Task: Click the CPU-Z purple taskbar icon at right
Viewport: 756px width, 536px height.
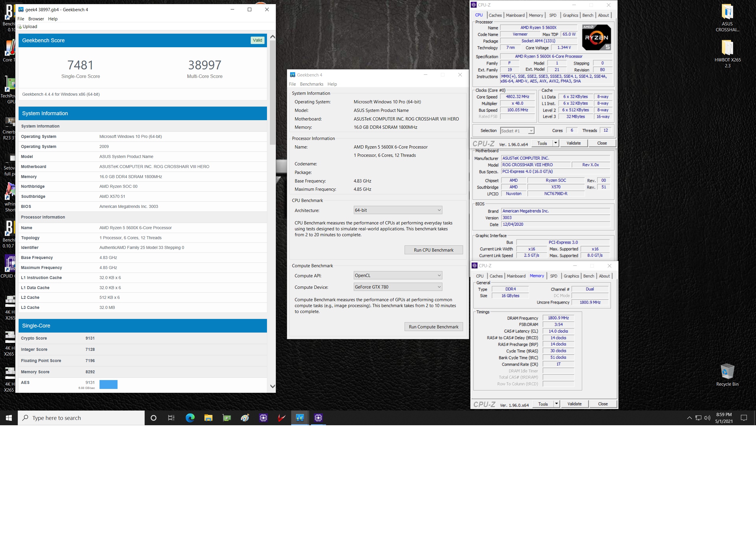Action: [x=318, y=418]
